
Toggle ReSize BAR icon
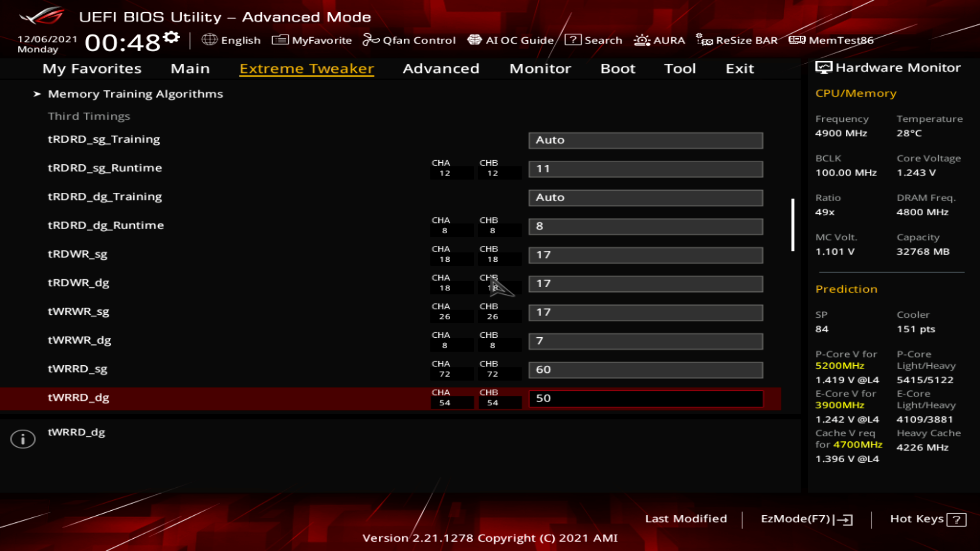tap(704, 40)
